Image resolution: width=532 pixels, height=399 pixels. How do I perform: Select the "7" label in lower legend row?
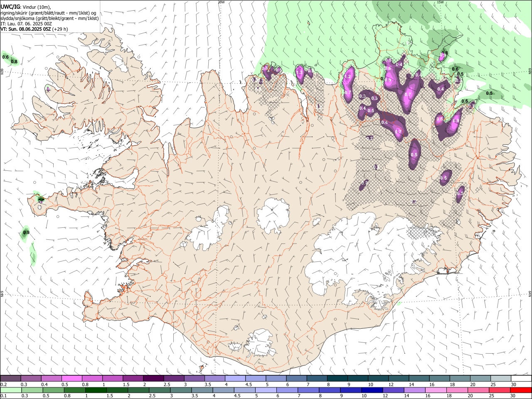[x=299, y=396]
